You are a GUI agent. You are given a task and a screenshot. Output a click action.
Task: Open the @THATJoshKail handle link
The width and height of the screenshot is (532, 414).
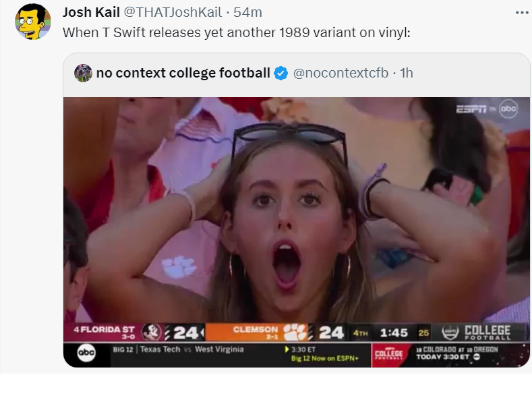pyautogui.click(x=173, y=13)
